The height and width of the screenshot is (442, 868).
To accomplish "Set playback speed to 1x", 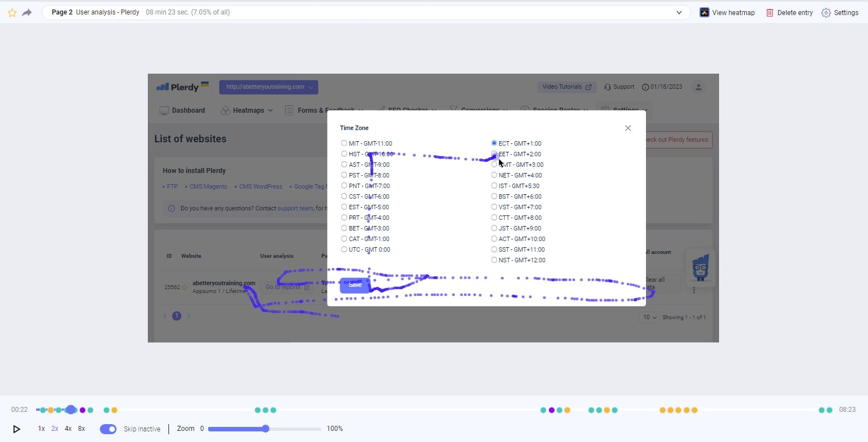I will click(41, 429).
